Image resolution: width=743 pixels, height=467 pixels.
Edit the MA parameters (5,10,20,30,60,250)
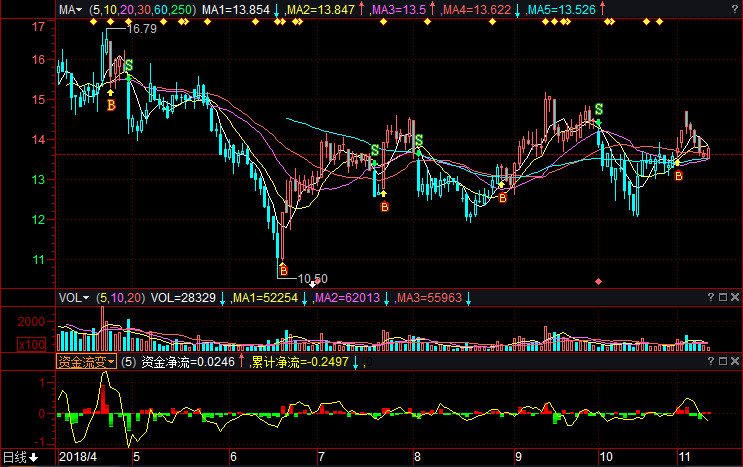coord(143,9)
